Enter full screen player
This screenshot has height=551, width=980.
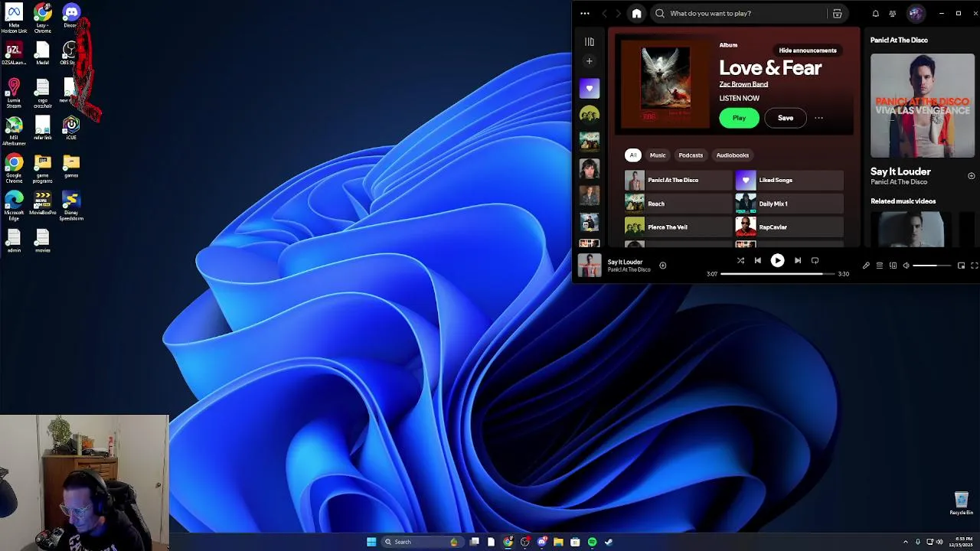(975, 266)
